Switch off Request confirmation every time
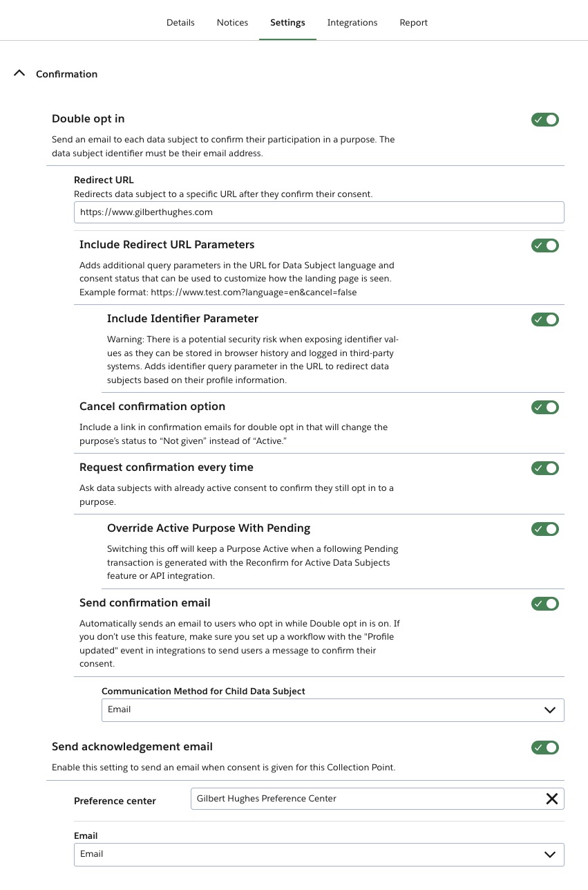This screenshot has height=890, width=588. pyautogui.click(x=545, y=468)
